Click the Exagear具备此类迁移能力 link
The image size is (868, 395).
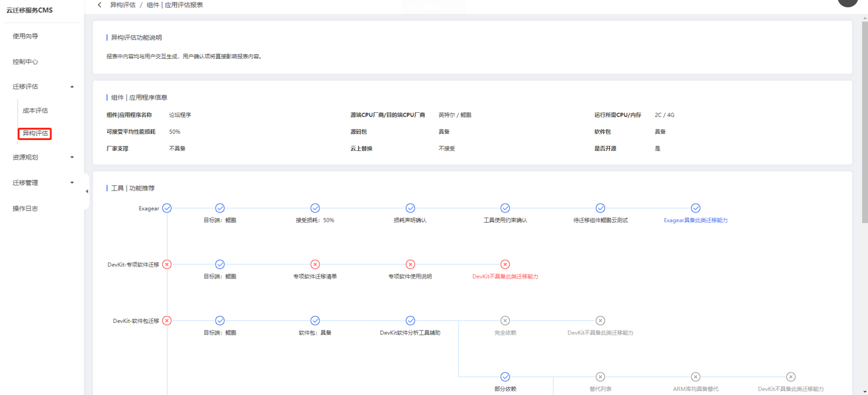pos(695,220)
